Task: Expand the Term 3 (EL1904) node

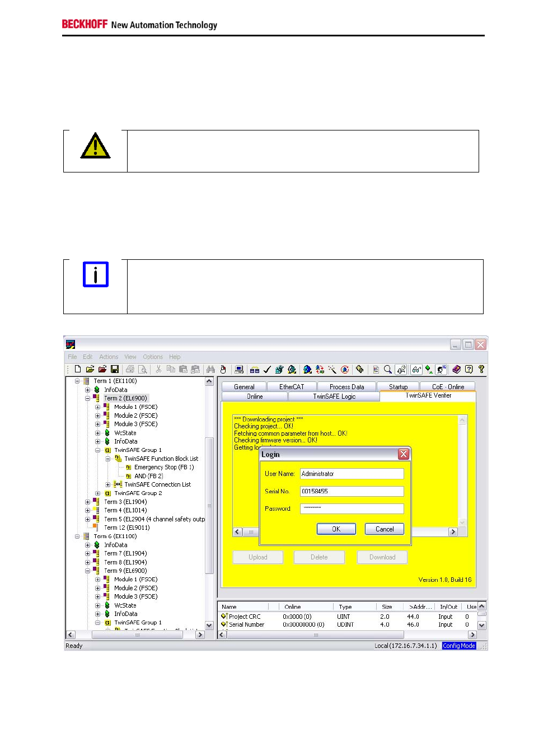Action: click(x=87, y=502)
